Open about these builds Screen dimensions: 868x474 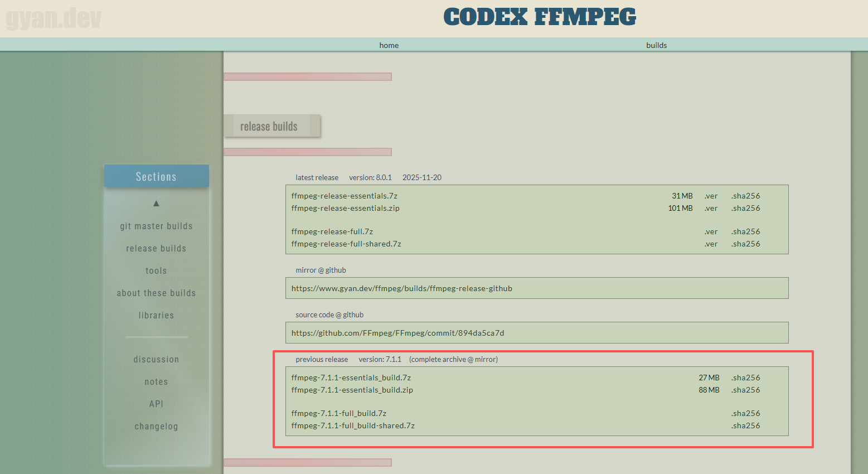click(156, 293)
